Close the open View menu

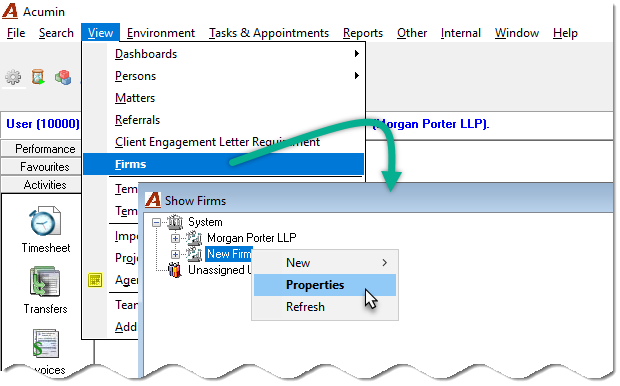coord(100,33)
